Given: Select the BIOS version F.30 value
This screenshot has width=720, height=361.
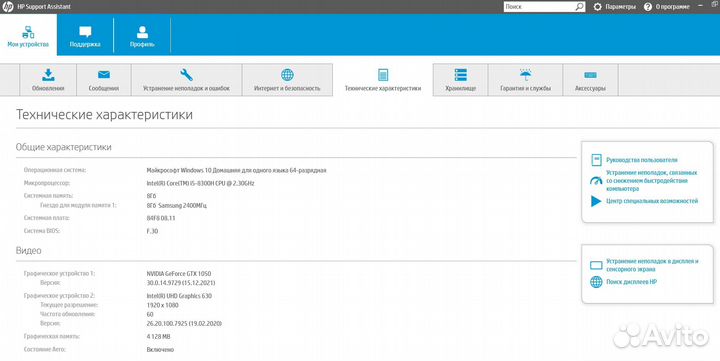Looking at the screenshot, I should 152,231.
